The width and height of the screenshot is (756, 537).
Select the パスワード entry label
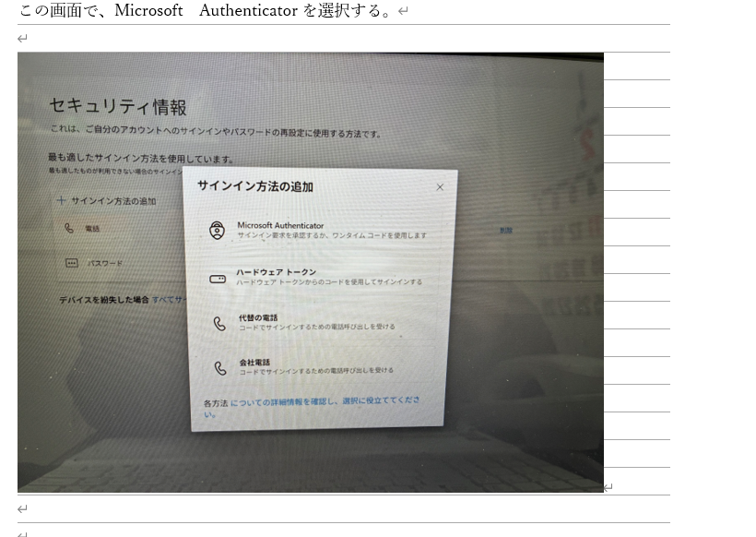(104, 264)
